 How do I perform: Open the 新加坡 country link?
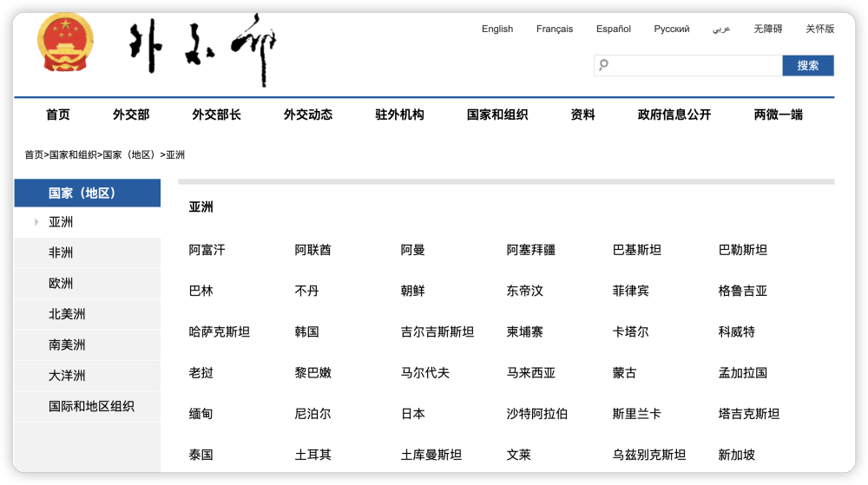pyautogui.click(x=737, y=455)
